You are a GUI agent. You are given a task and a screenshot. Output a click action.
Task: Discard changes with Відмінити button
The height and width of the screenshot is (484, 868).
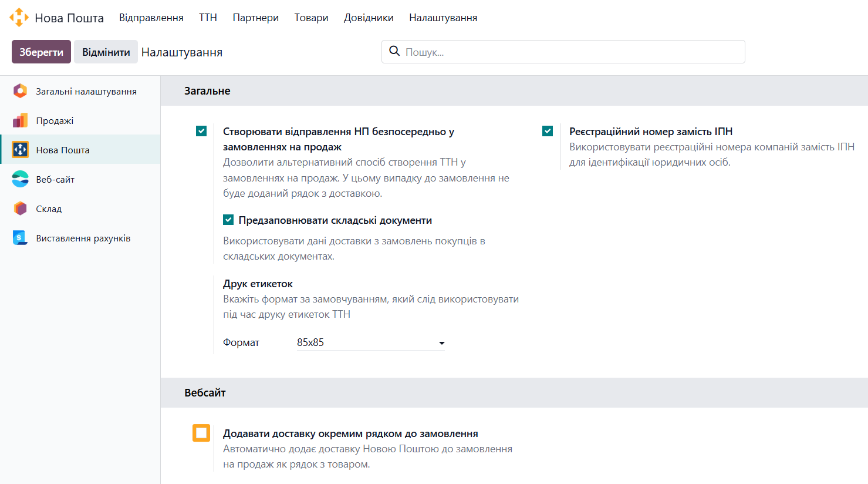106,52
